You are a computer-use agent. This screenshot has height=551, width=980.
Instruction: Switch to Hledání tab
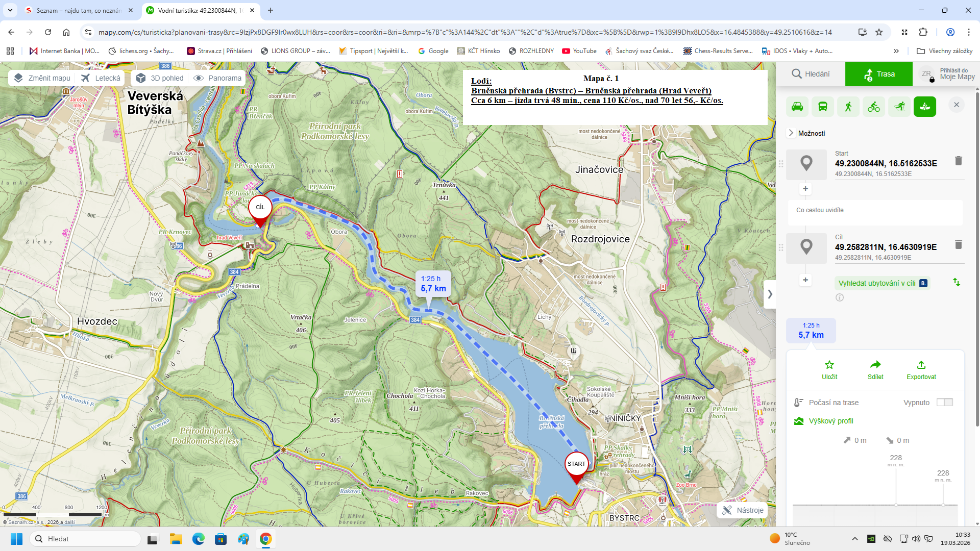(x=811, y=74)
